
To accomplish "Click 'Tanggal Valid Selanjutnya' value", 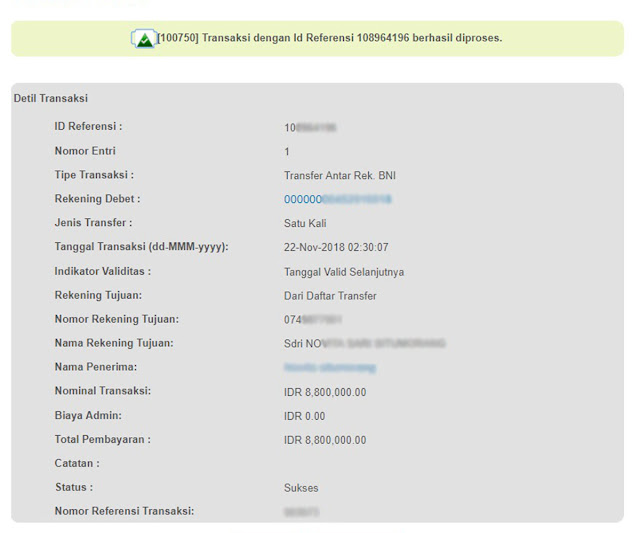I will [x=344, y=272].
